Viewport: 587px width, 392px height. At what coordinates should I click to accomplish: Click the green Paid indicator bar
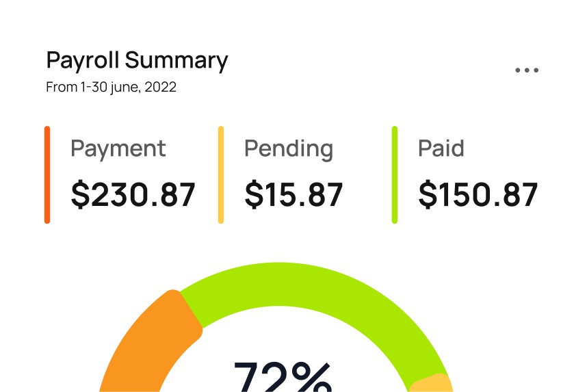(x=395, y=175)
